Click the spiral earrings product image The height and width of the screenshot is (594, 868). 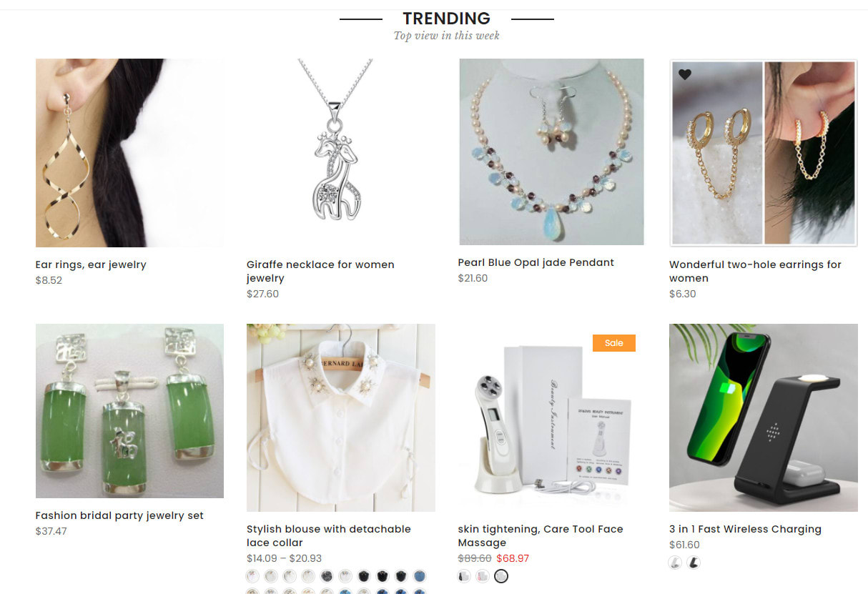[x=129, y=152]
